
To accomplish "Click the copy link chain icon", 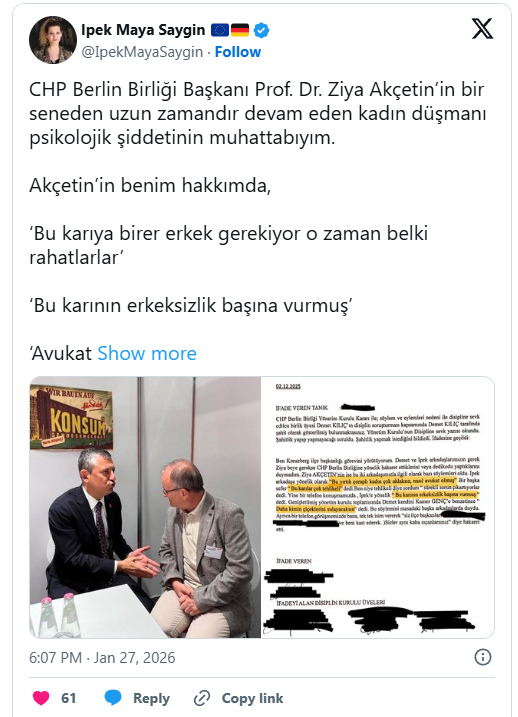I will [x=202, y=698].
